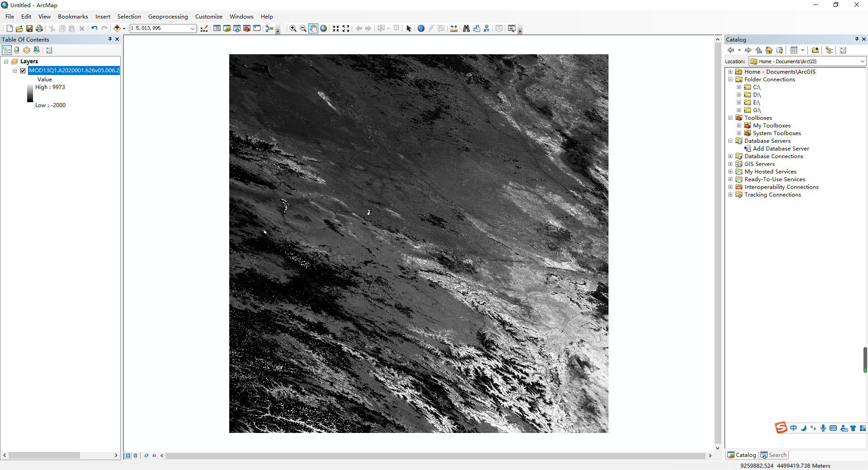
Task: Open the Catalog Location dropdown
Action: click(862, 61)
